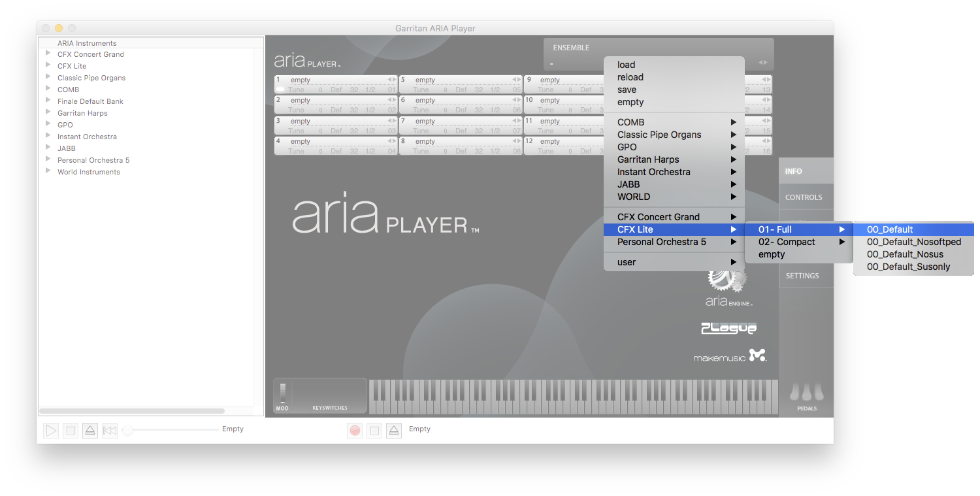Image resolution: width=980 pixels, height=496 pixels.
Task: Open the CFX Concert Grand submenu
Action: (x=674, y=217)
